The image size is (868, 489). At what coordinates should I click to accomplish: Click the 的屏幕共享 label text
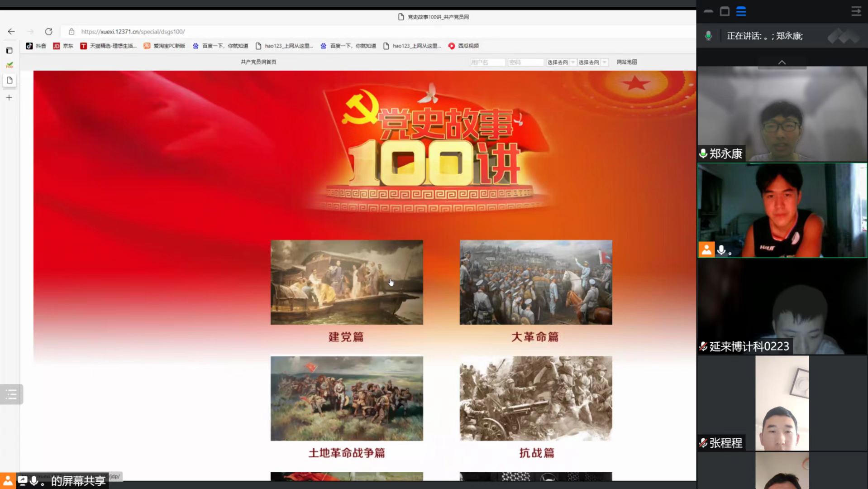78,481
